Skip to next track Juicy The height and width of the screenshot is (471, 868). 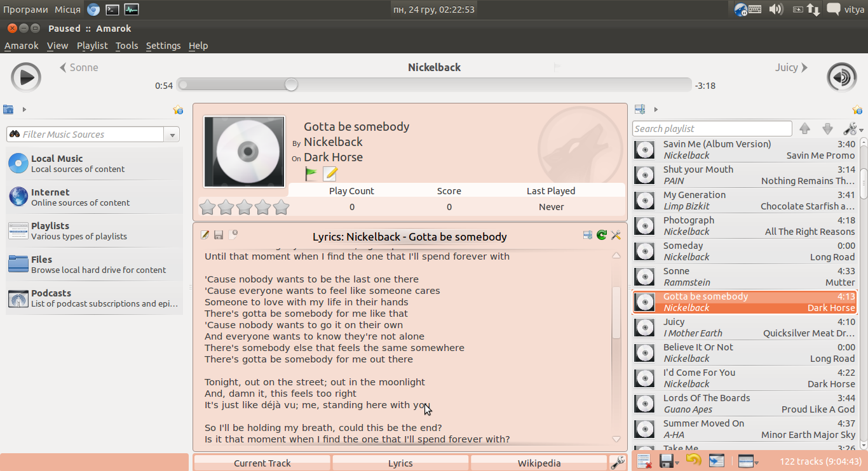(792, 67)
